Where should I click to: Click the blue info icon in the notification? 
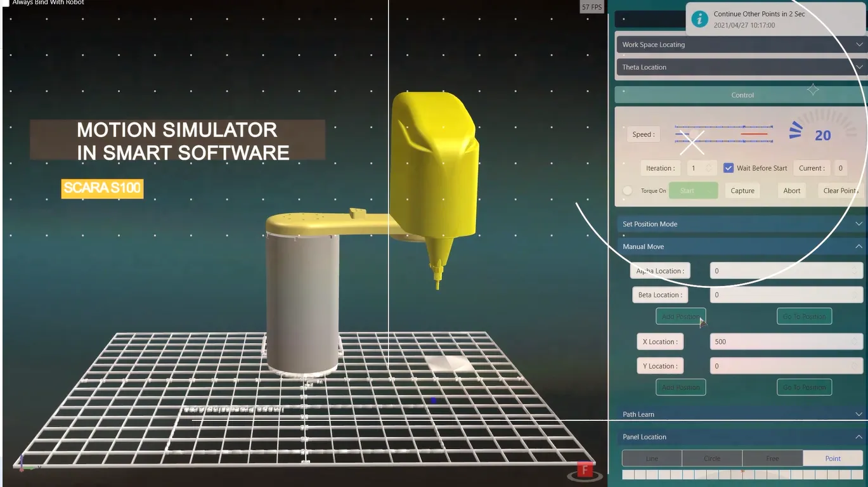click(699, 19)
